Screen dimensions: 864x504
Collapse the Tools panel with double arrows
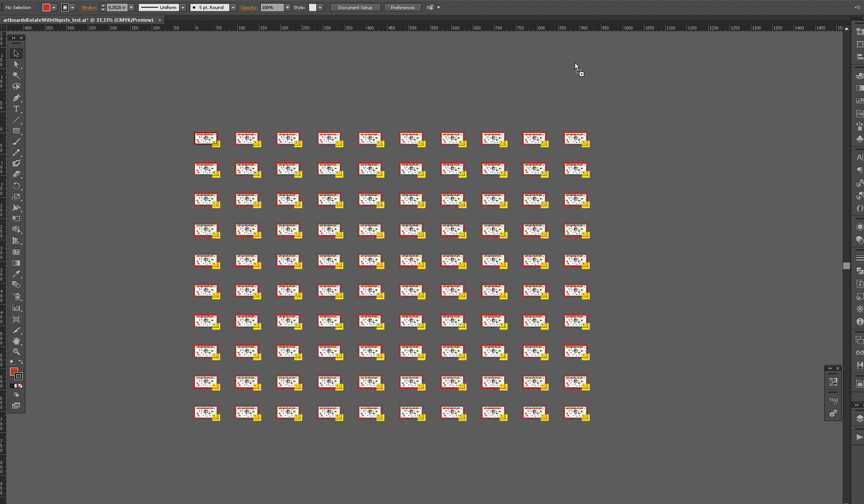pyautogui.click(x=13, y=38)
